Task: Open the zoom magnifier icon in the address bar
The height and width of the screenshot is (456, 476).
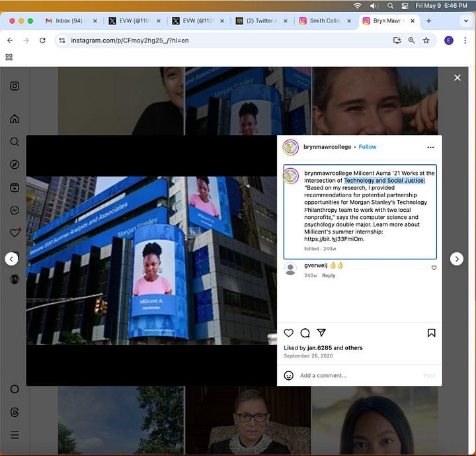Action: 411,40
